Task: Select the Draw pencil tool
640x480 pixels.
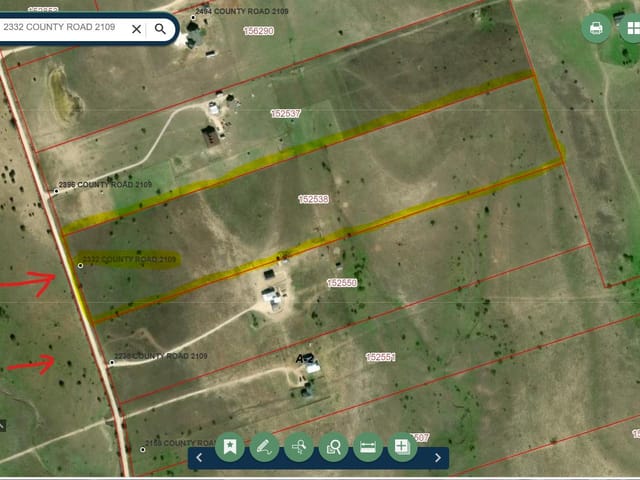Action: (x=264, y=447)
